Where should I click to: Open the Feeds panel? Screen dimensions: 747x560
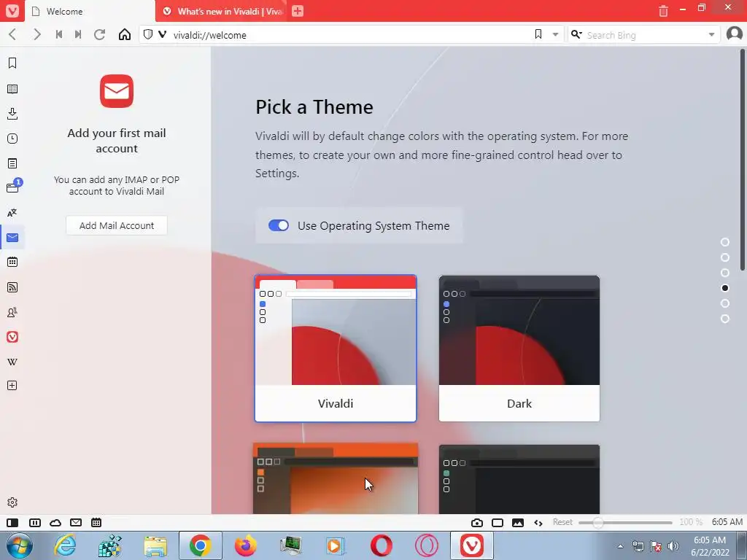coord(12,287)
